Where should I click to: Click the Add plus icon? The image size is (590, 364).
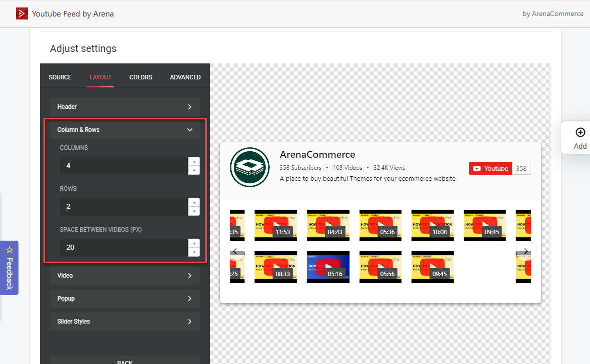(580, 132)
